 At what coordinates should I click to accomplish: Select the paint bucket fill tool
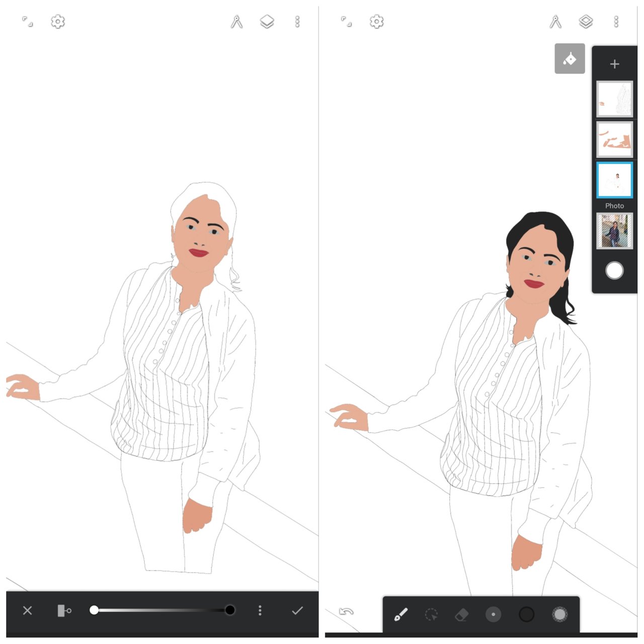coord(570,59)
